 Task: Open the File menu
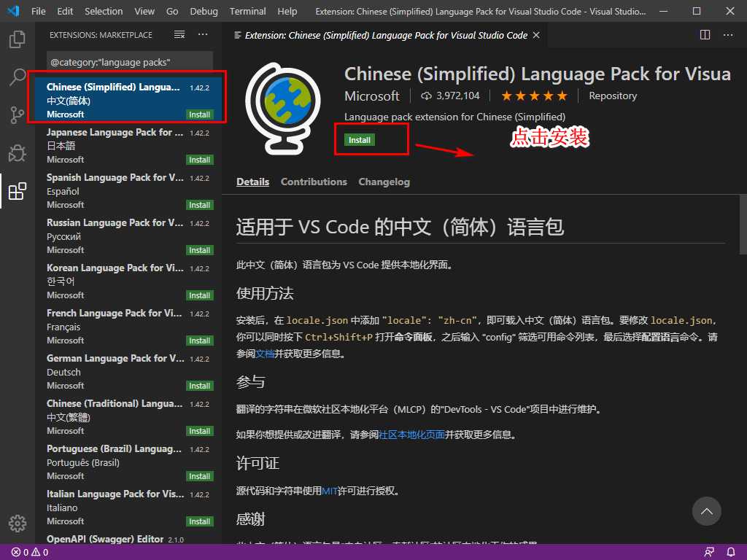(39, 11)
